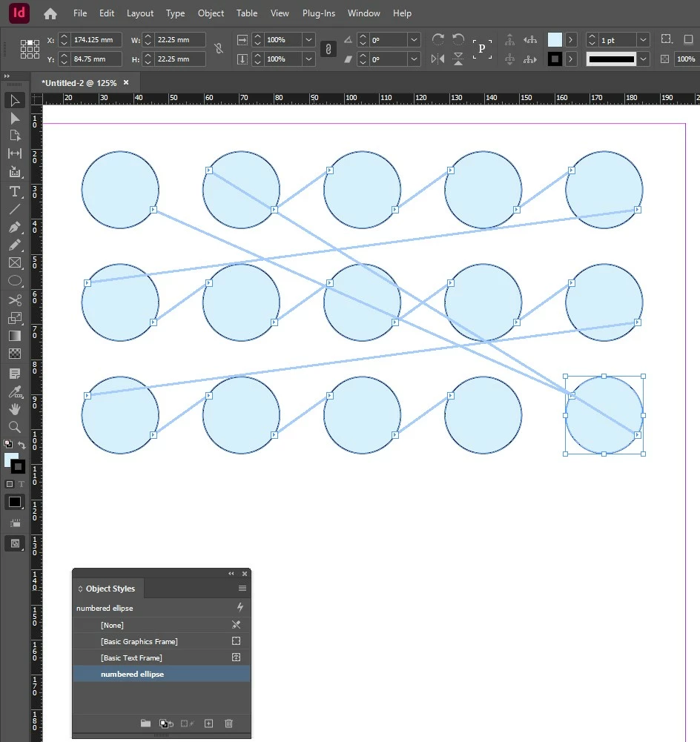The image size is (700, 742).
Task: Expand the stroke color options arrow
Action: 571,59
